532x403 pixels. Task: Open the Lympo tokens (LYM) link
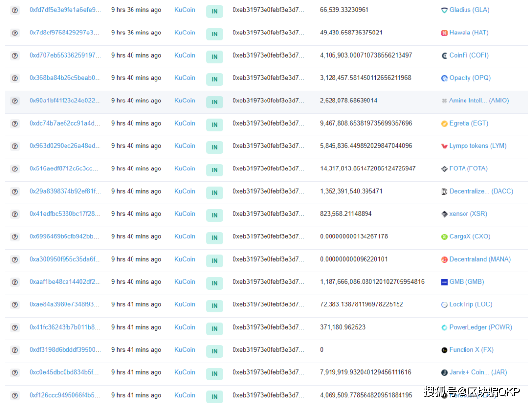(478, 146)
